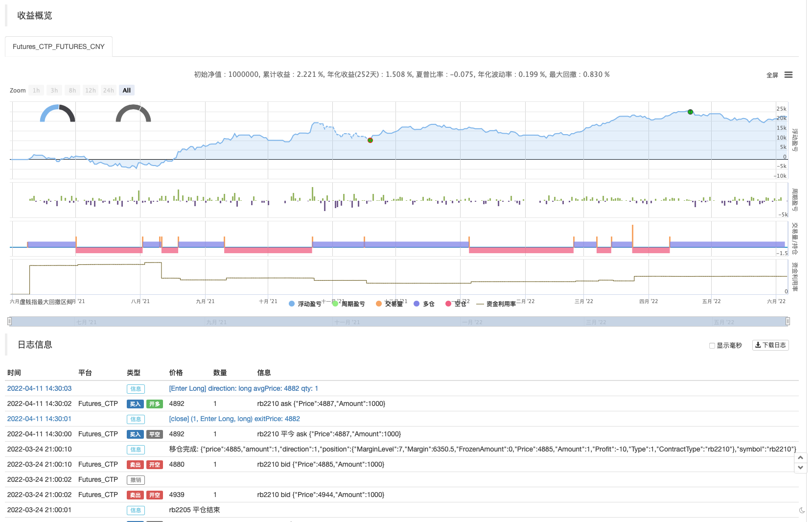Click the 信息 column header

[x=264, y=373]
